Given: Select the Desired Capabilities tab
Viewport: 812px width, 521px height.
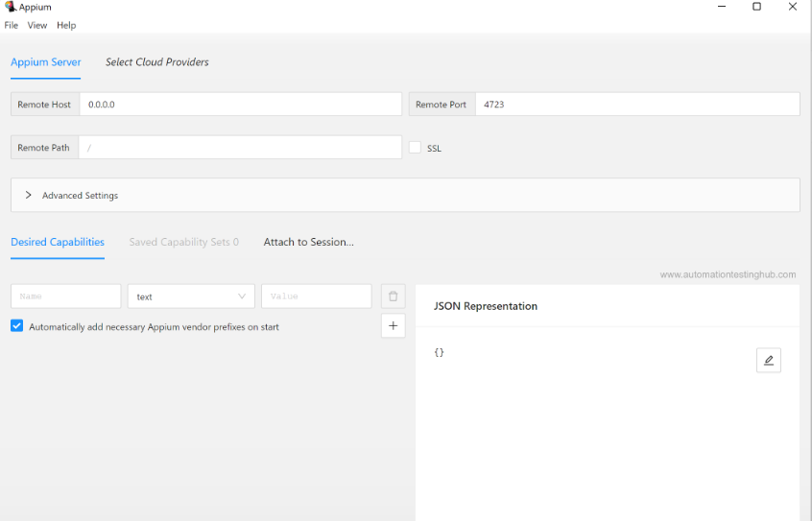Looking at the screenshot, I should tap(58, 242).
